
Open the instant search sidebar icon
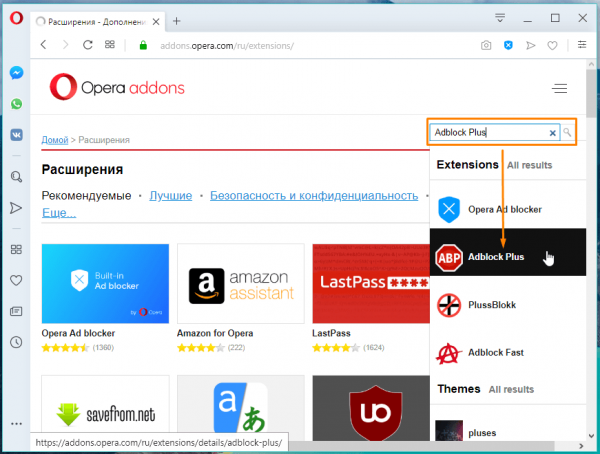(16, 176)
